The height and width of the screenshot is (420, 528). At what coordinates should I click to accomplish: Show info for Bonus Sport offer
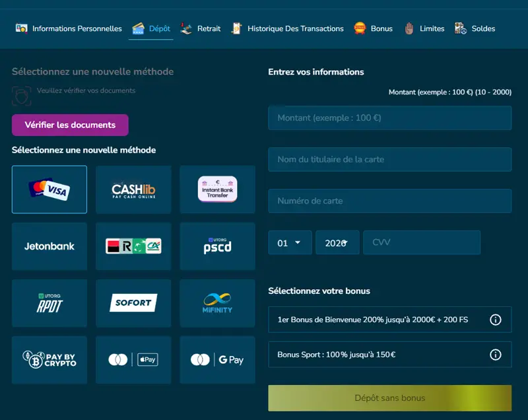point(496,355)
